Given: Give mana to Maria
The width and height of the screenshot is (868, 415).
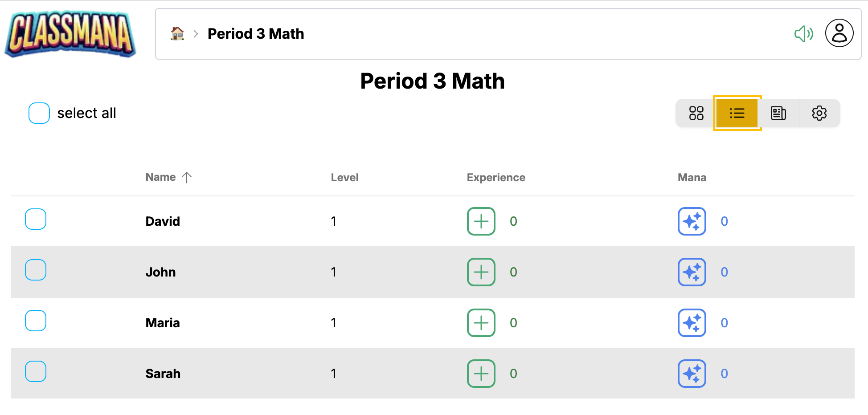Looking at the screenshot, I should pyautogui.click(x=692, y=323).
